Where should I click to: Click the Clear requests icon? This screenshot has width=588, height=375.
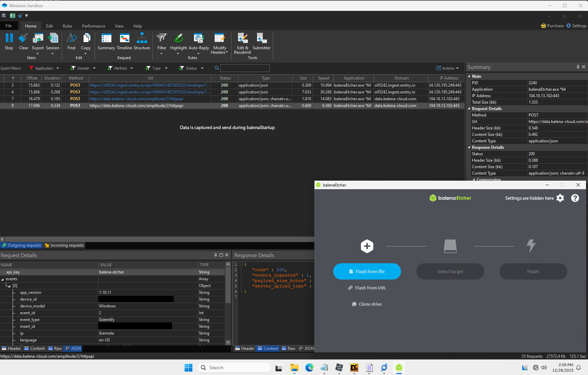(23, 38)
